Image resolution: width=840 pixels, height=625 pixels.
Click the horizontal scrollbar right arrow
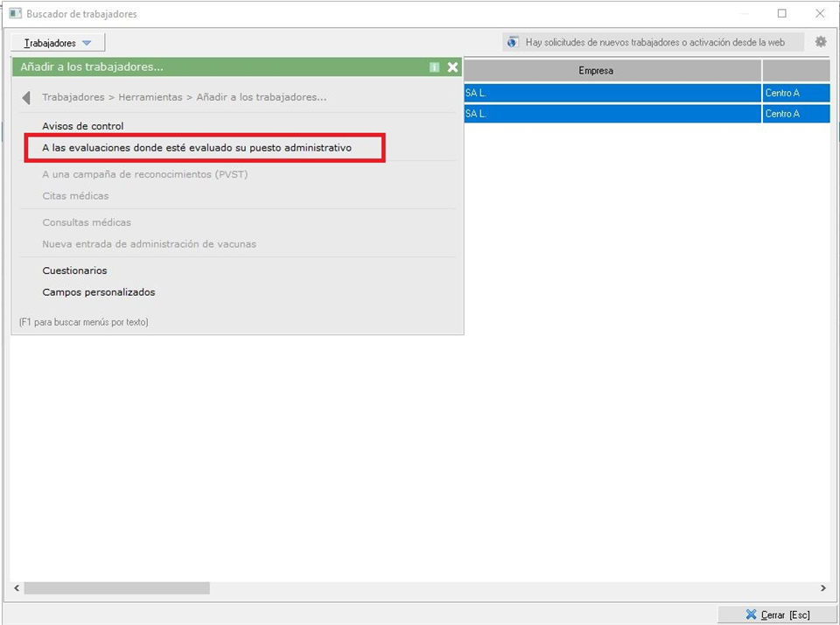point(822,588)
